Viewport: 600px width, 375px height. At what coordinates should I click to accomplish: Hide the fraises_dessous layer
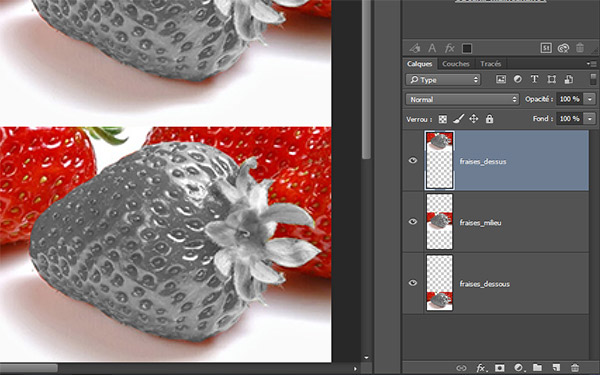click(412, 283)
